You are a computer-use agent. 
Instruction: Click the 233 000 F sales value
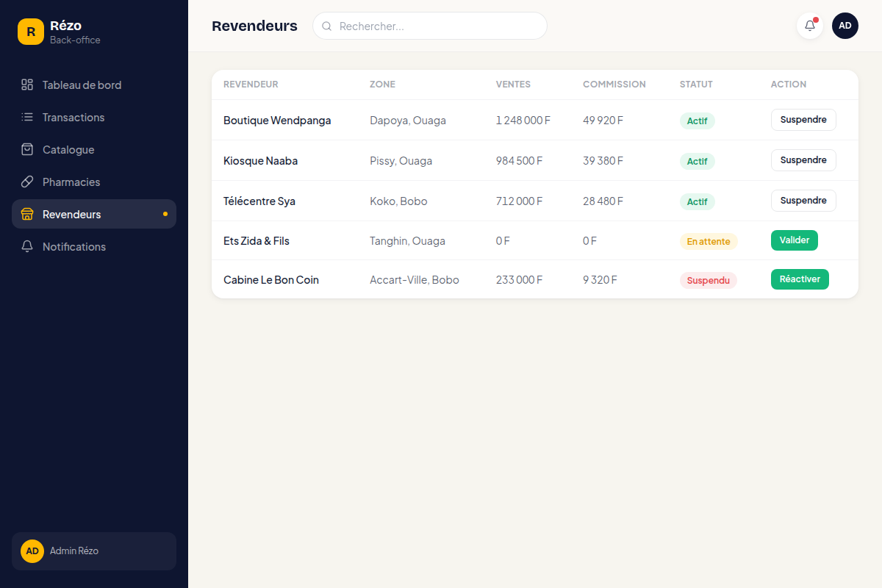click(520, 280)
